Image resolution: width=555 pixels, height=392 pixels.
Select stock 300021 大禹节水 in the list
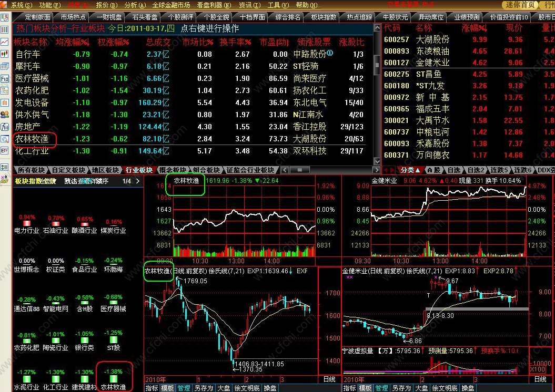469,120
